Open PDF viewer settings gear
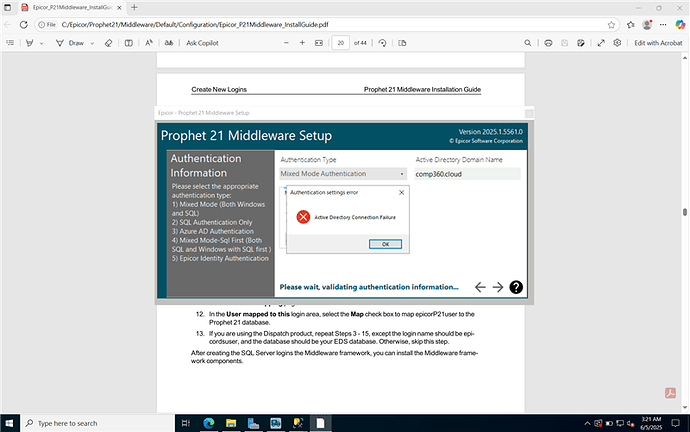 (617, 43)
